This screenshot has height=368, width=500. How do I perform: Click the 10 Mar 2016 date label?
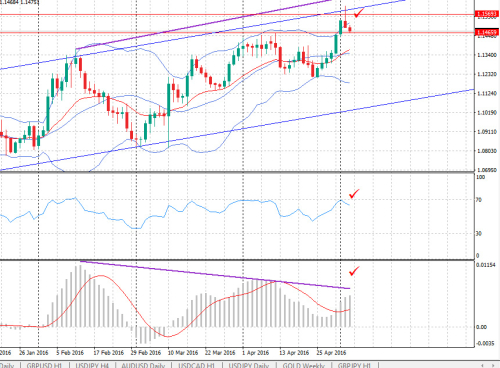pos(183,353)
